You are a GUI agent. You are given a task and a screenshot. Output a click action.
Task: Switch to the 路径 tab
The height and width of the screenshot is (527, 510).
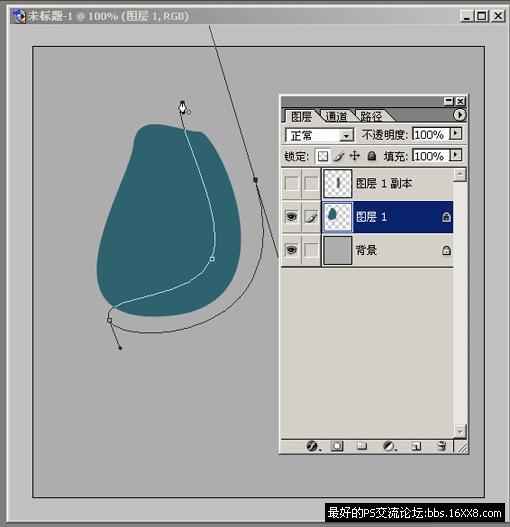point(371,116)
